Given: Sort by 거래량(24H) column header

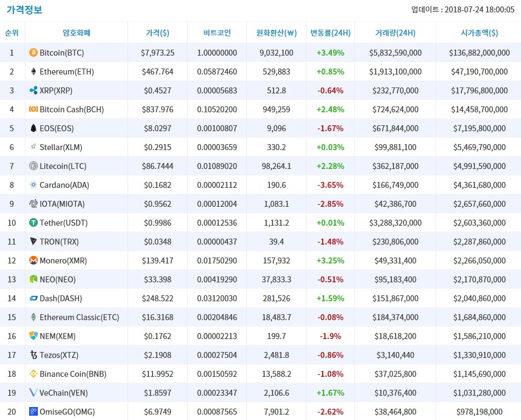Looking at the screenshot, I should coord(396,33).
